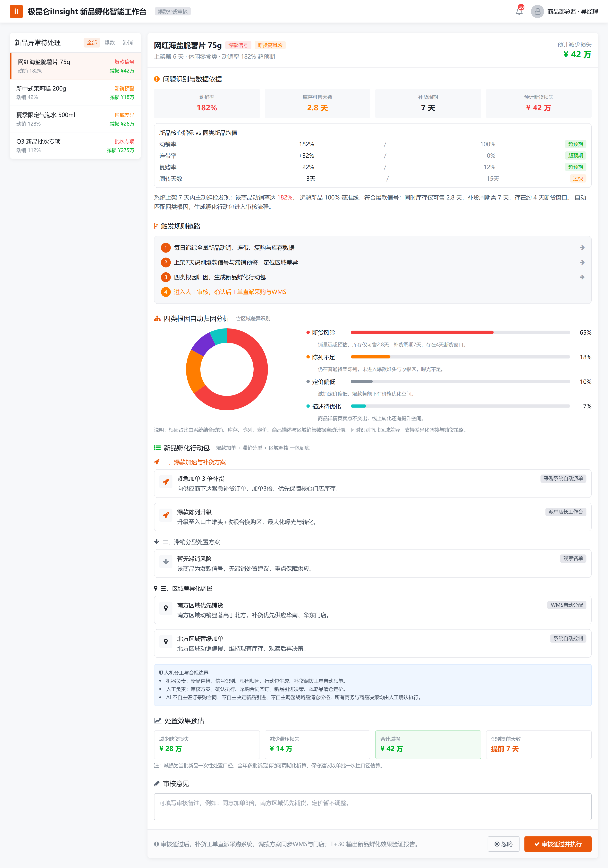Screen dimensions: 608x868
Task: Click the 陈列不足 18% progress bar
Action: (x=460, y=357)
